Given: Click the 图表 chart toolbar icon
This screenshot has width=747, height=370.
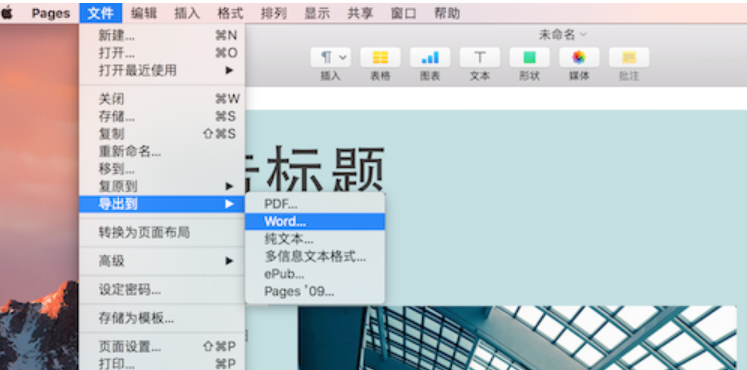Looking at the screenshot, I should 430,58.
